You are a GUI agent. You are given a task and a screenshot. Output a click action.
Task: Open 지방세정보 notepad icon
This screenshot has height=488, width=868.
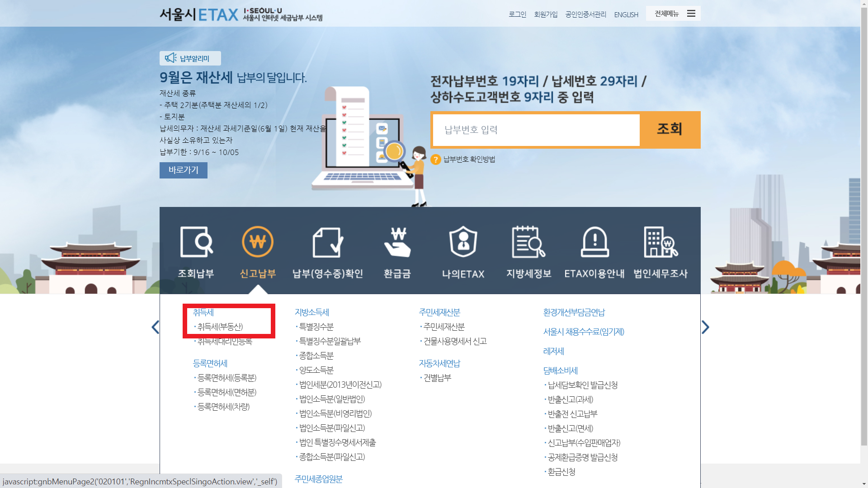pyautogui.click(x=528, y=242)
